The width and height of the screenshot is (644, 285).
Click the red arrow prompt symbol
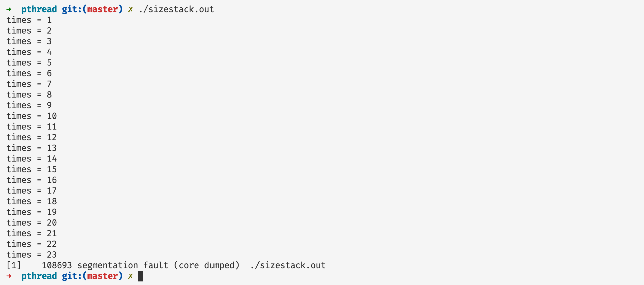coord(9,276)
